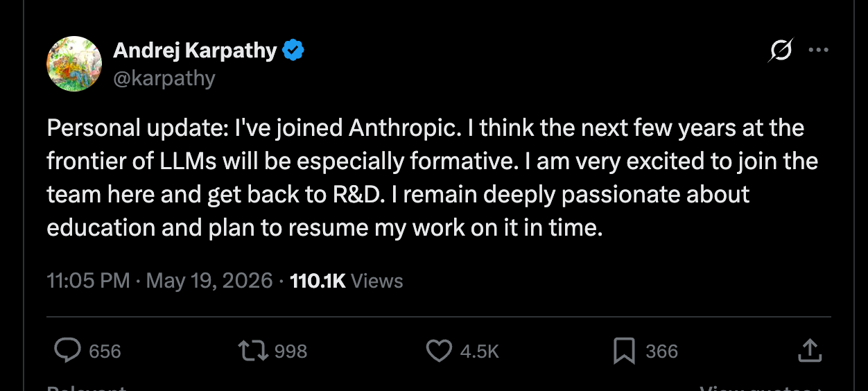Repost this tweet via the retweet icon
Screen dimensions: 868x391
pos(252,351)
